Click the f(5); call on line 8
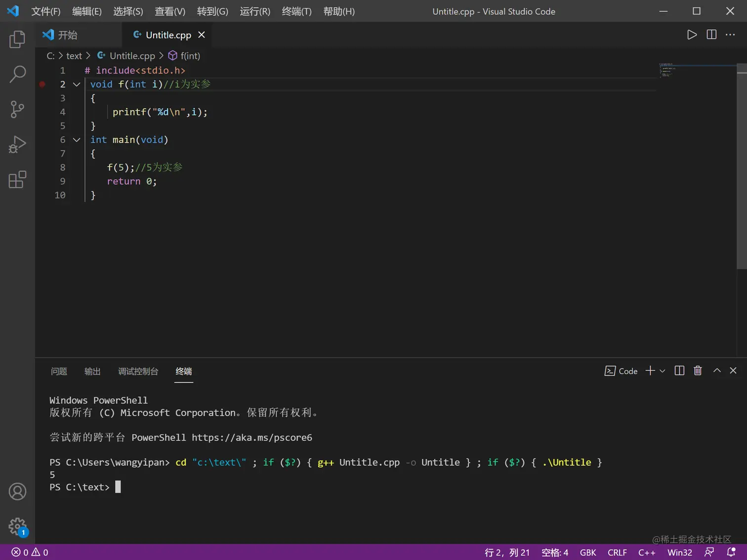 coord(121,167)
